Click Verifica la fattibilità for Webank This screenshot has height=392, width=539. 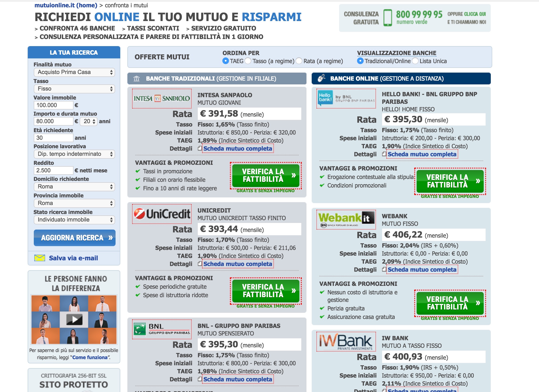click(450, 303)
